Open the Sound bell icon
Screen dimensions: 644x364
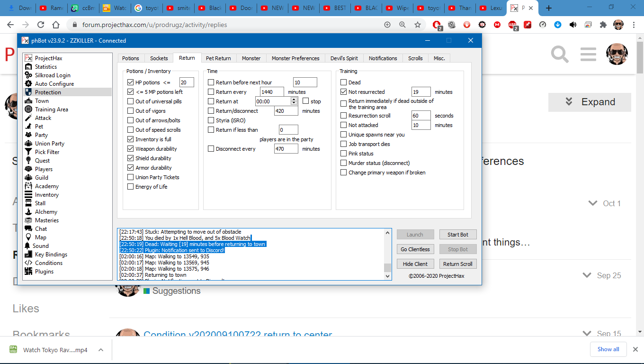click(x=28, y=246)
